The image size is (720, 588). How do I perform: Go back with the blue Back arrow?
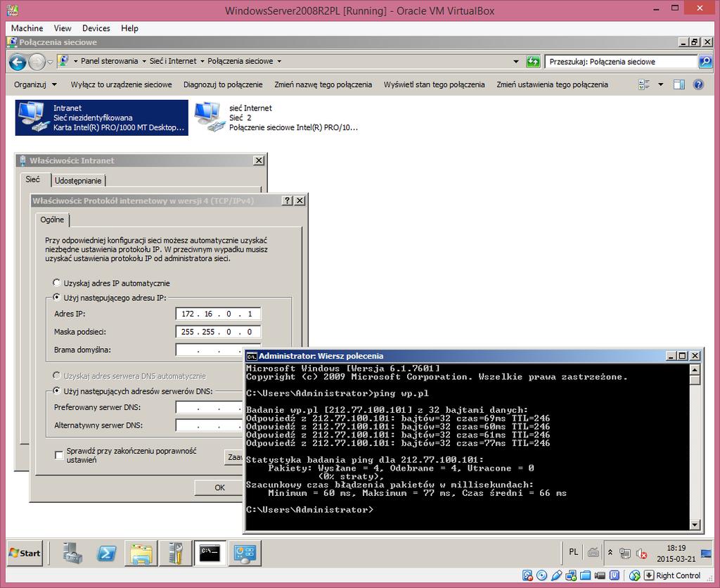[18, 62]
